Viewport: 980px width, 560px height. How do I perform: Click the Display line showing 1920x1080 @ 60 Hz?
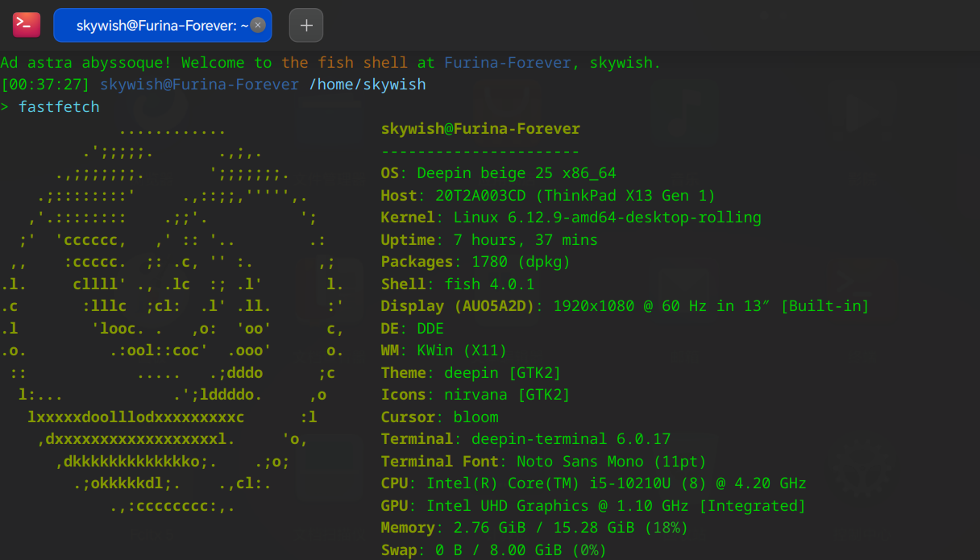[x=625, y=306]
